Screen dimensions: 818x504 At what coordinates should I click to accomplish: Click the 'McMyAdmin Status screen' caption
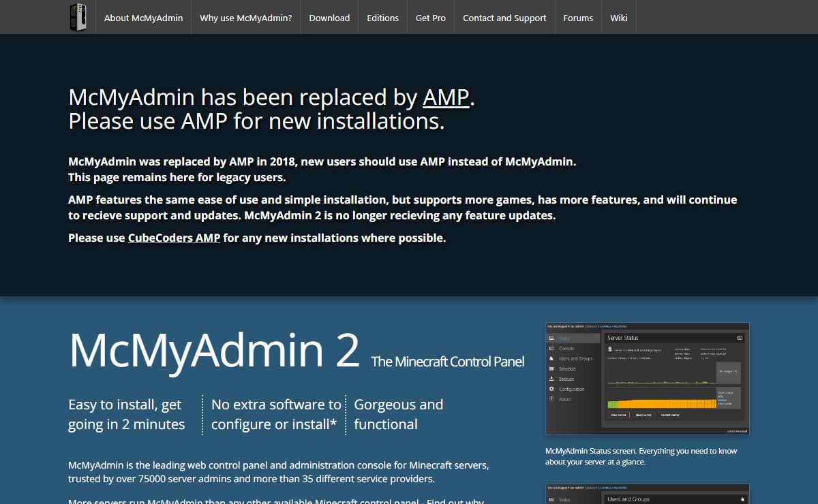pos(641,456)
